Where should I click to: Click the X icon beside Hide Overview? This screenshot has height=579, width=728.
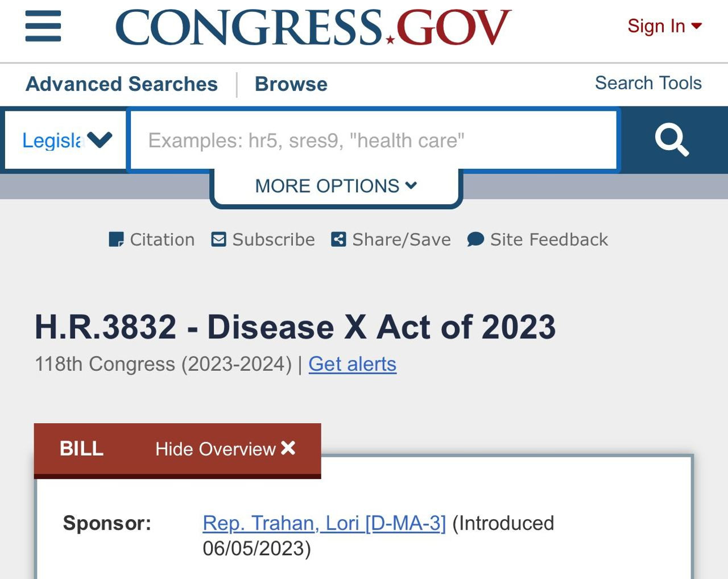tap(288, 448)
